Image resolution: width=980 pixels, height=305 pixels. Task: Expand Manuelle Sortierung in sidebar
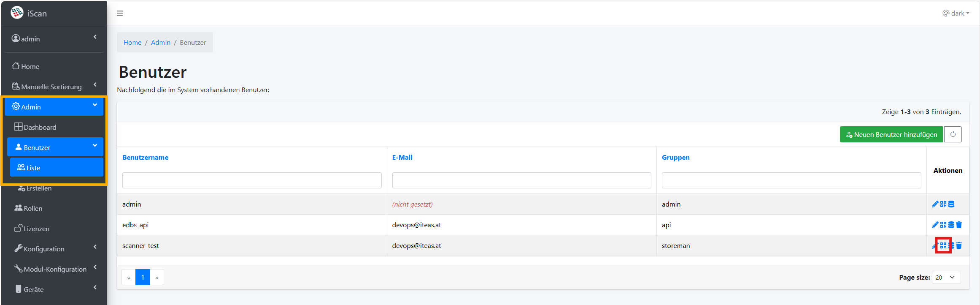(54, 87)
